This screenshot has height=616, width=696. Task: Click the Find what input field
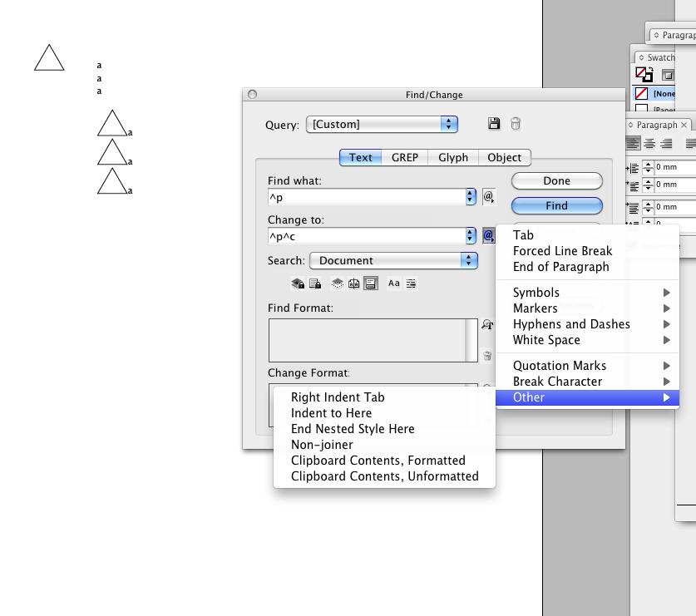367,197
